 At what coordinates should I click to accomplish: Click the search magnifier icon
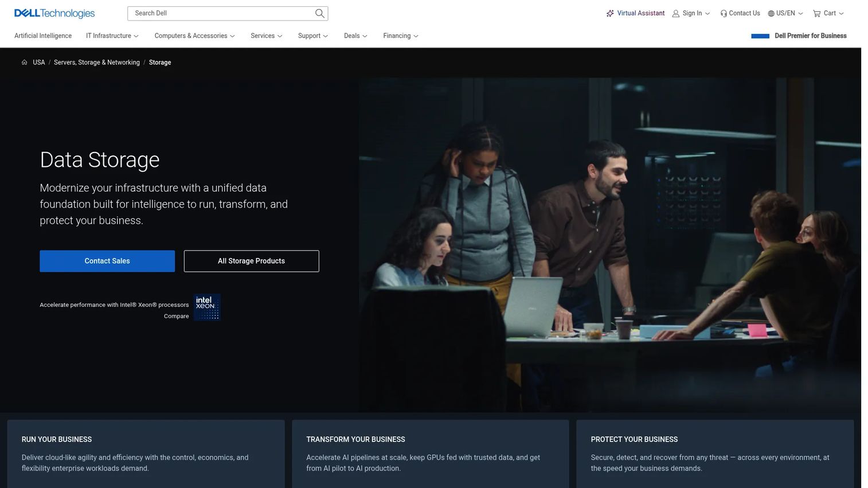pos(320,13)
